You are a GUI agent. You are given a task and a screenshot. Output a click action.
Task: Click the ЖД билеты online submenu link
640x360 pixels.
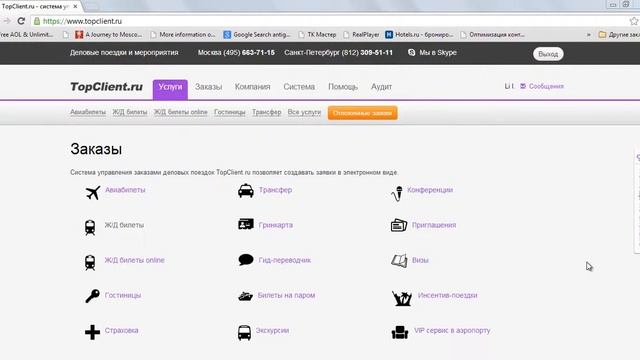coord(181,112)
